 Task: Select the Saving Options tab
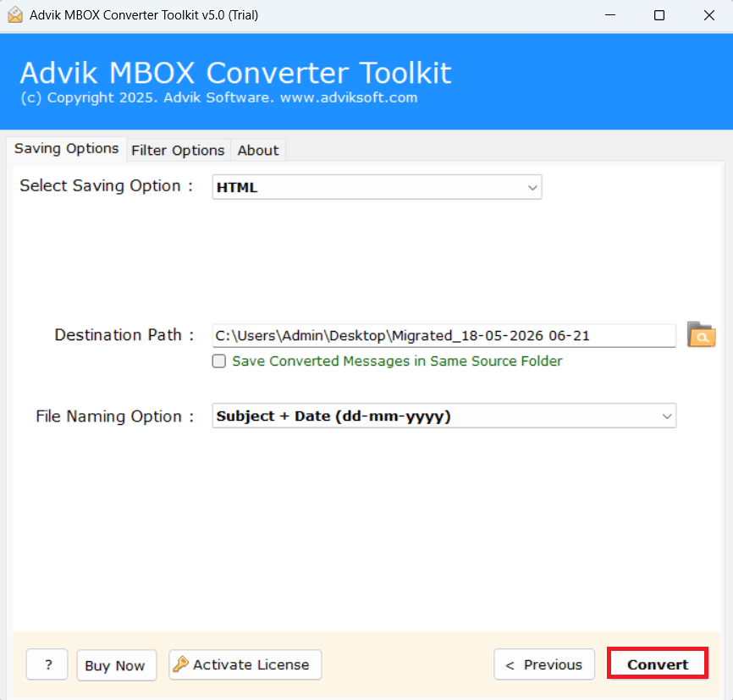pyautogui.click(x=66, y=149)
